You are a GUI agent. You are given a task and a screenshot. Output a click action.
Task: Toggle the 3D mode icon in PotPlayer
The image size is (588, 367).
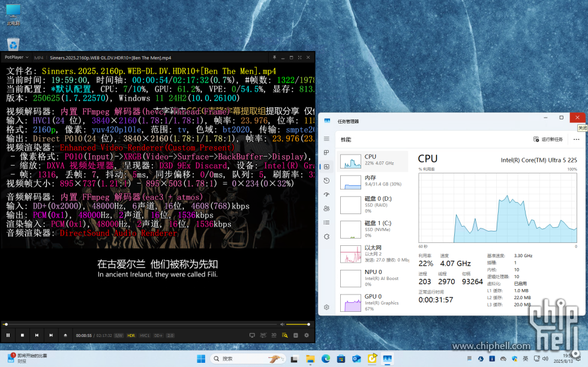coord(274,335)
